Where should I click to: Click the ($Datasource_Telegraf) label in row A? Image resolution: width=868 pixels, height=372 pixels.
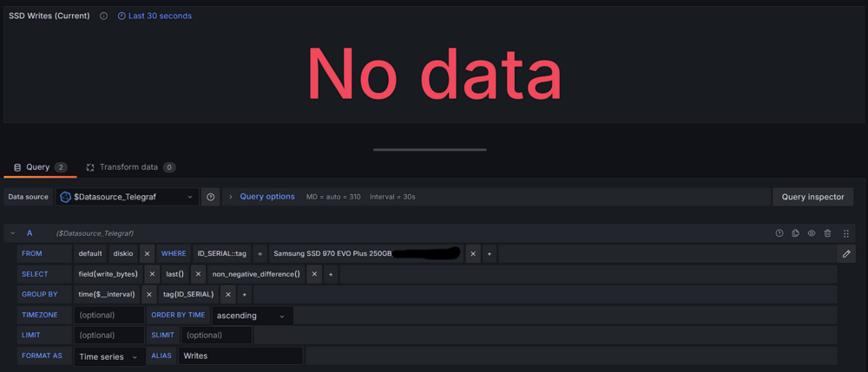95,234
